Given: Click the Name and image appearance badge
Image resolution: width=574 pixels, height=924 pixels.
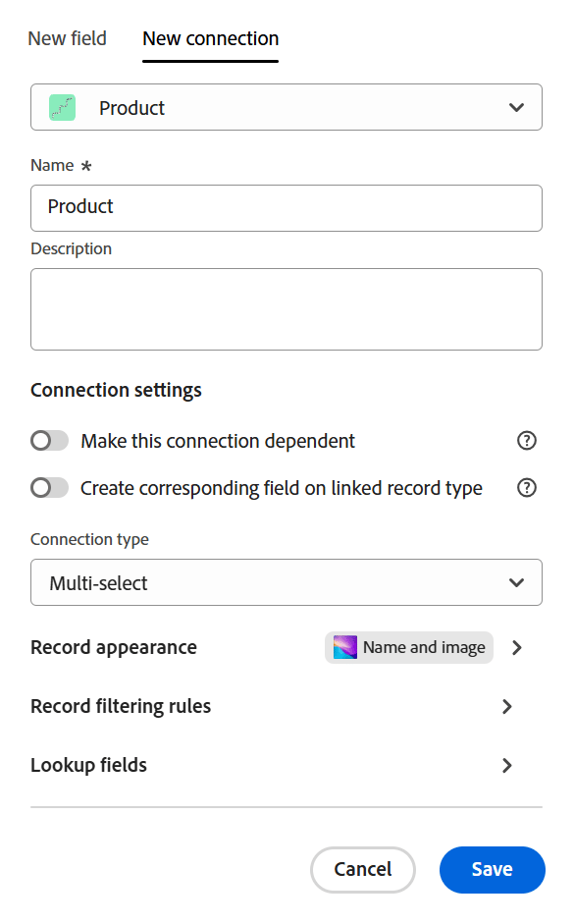Looking at the screenshot, I should point(409,648).
